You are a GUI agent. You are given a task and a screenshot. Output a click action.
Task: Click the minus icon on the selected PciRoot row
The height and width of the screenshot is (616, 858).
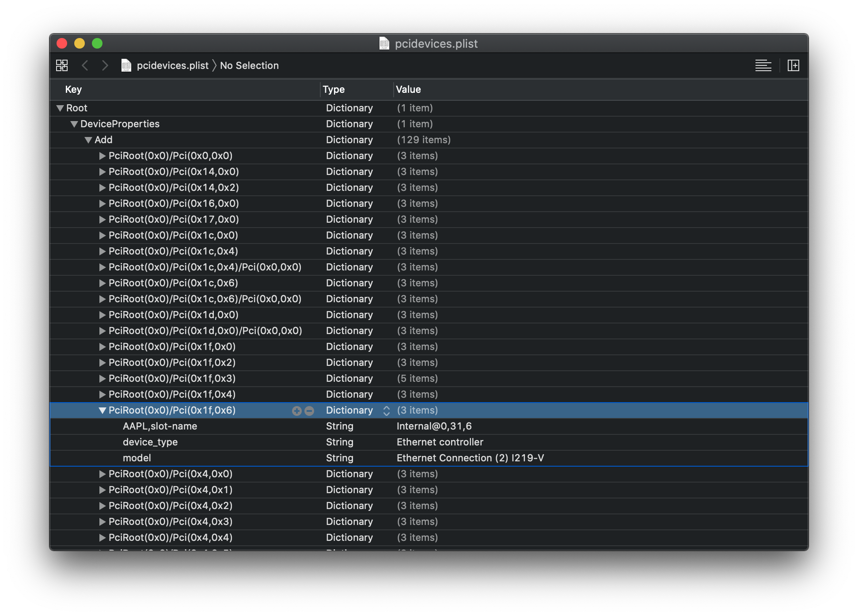click(x=309, y=411)
